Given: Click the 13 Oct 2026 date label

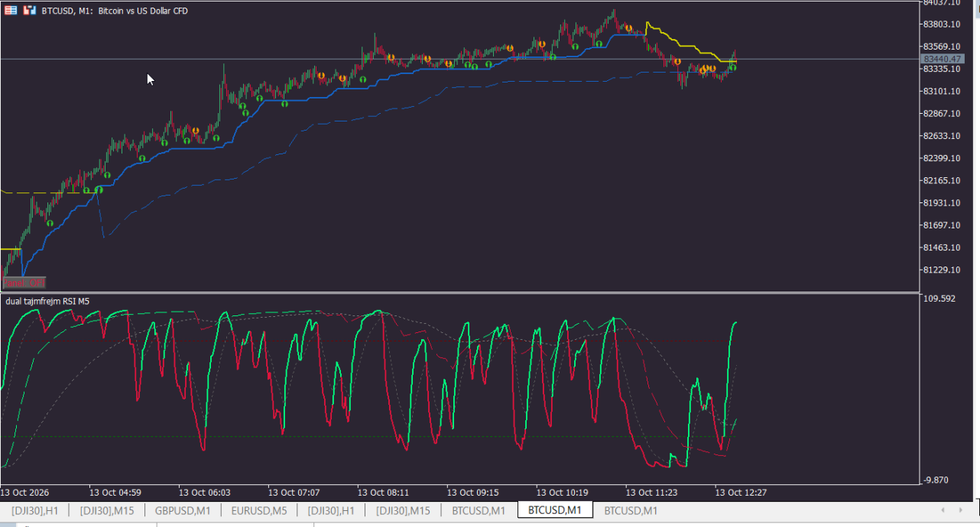Looking at the screenshot, I should [x=24, y=493].
